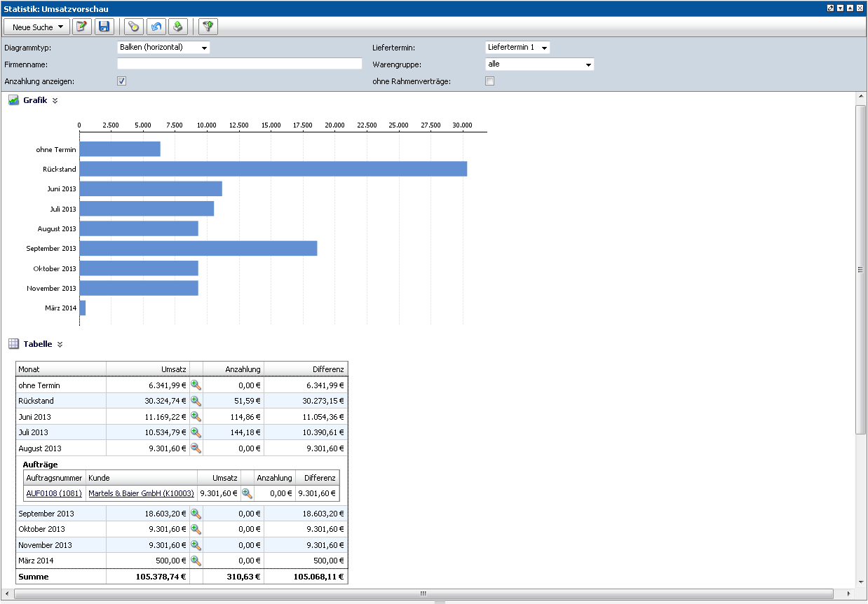
Task: Collapse the Tabelle section
Action: tap(60, 344)
